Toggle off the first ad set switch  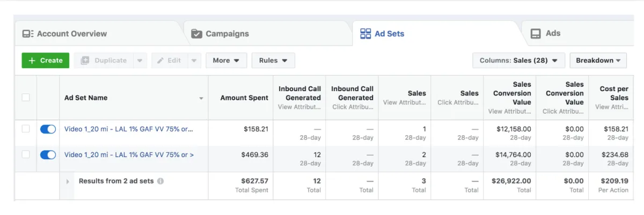48,129
